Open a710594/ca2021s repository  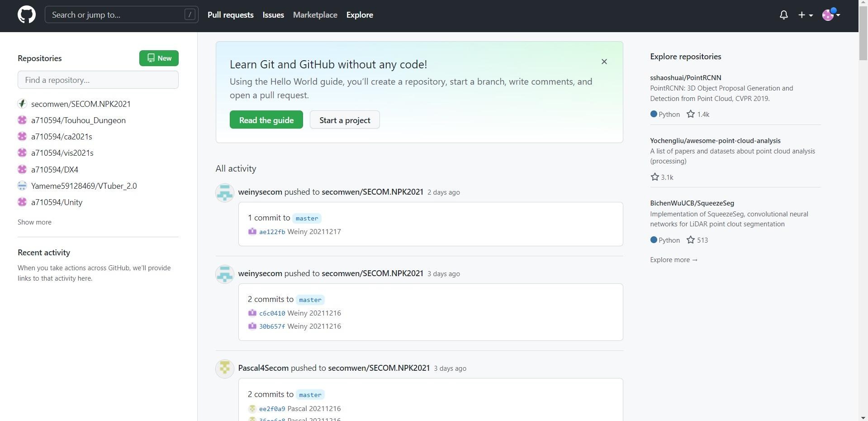point(62,136)
